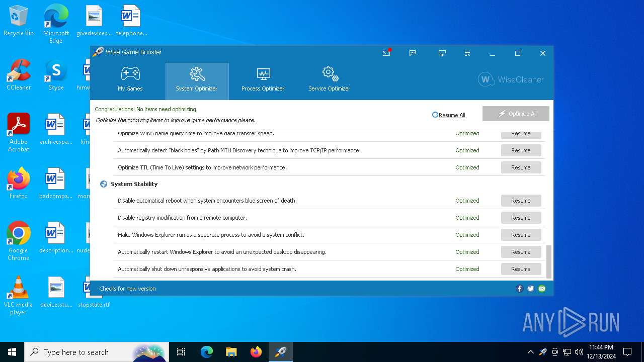644x362 pixels.
Task: Select archivespa Word document on desktop
Action: coord(56,129)
